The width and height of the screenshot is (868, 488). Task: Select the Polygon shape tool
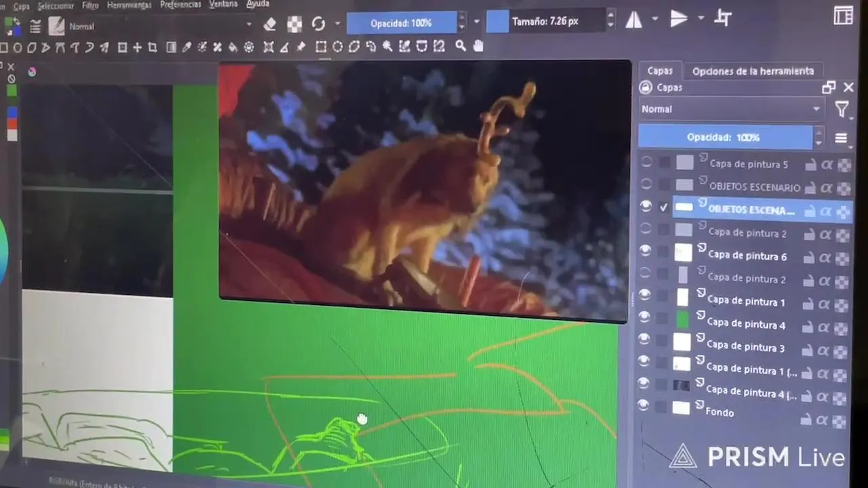point(31,47)
